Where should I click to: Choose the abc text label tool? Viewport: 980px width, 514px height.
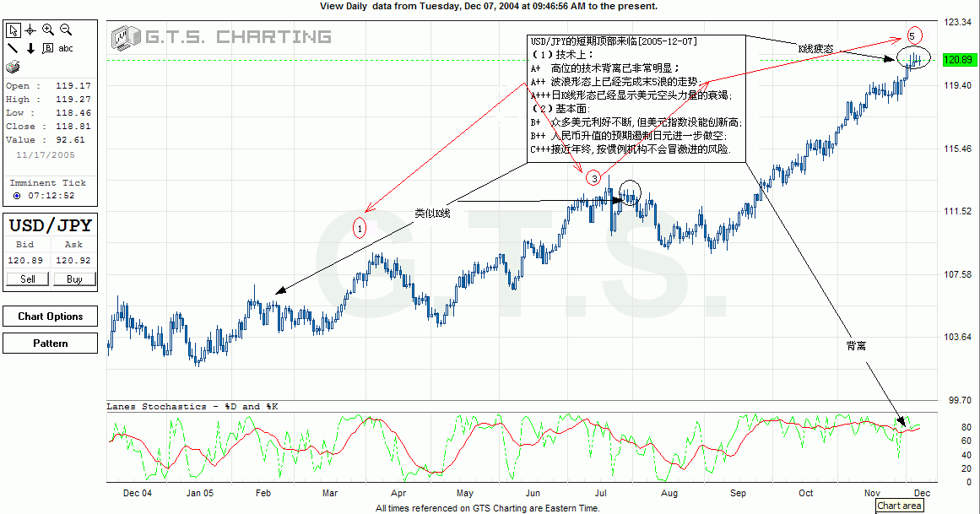[66, 48]
